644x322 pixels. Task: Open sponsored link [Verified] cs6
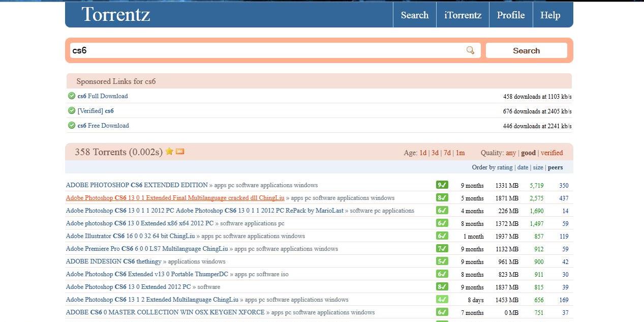pyautogui.click(x=96, y=111)
